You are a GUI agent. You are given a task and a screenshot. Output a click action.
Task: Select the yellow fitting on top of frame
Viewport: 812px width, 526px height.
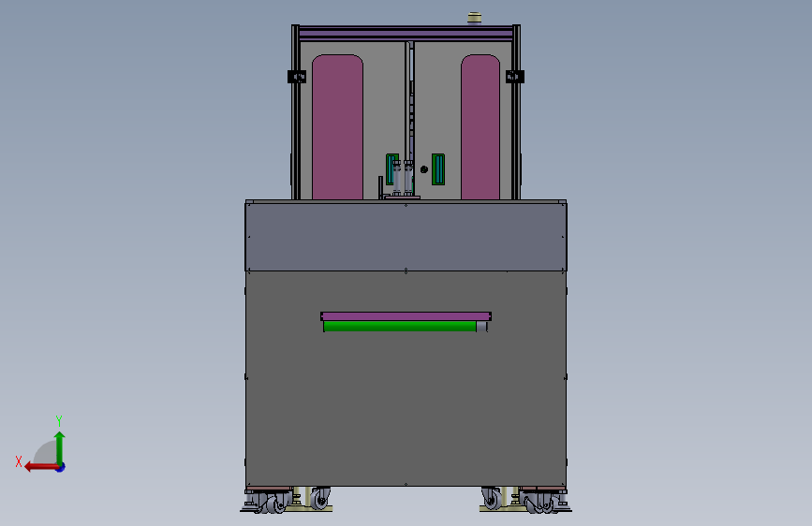[x=474, y=18]
